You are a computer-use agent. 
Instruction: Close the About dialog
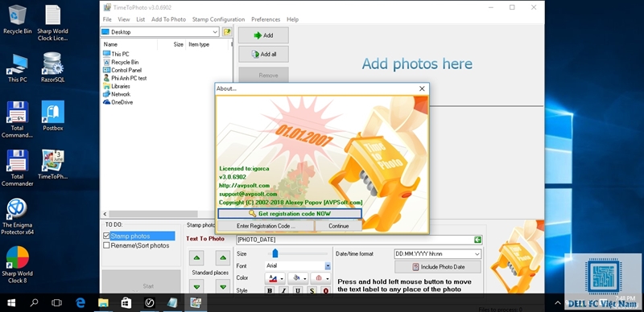pos(422,88)
